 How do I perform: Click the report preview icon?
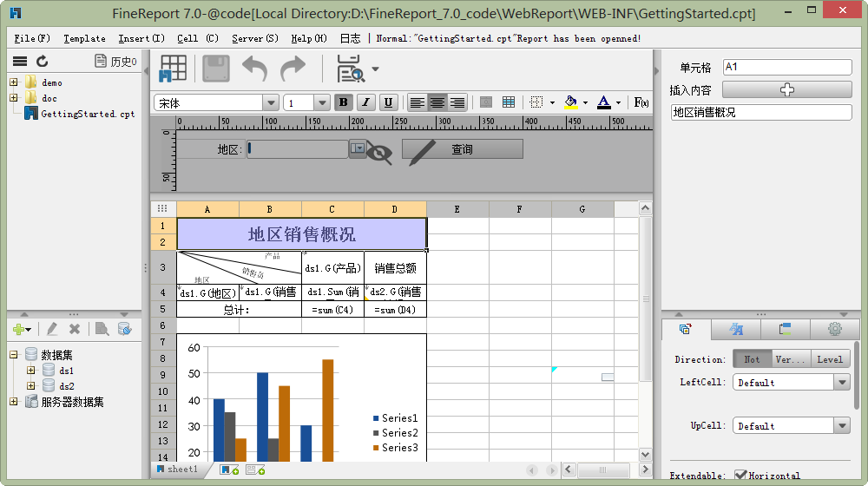tap(351, 69)
